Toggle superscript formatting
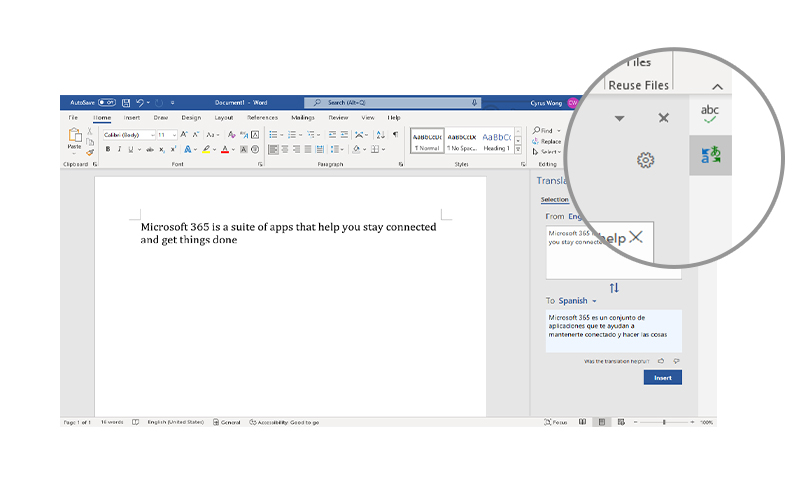The width and height of the screenshot is (800, 500). click(173, 149)
